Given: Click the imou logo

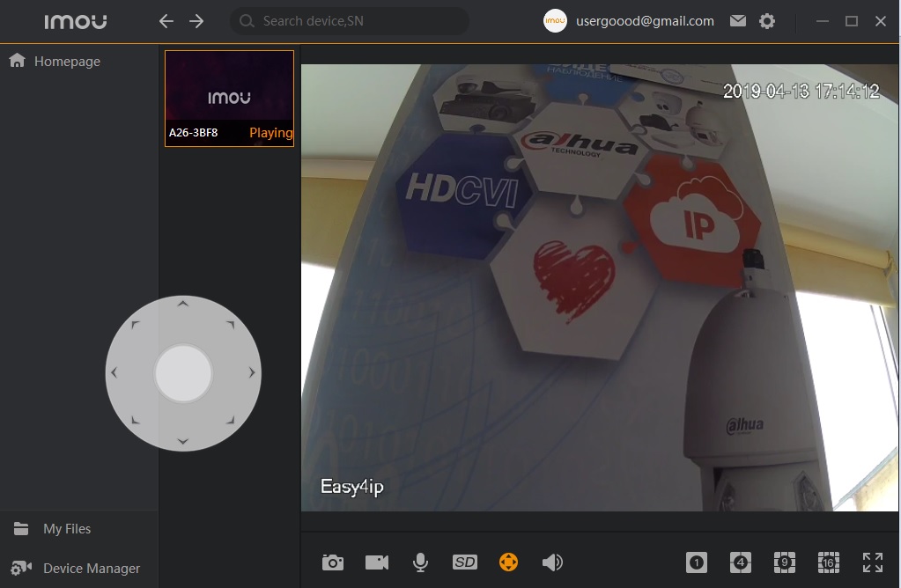Looking at the screenshot, I should coord(75,22).
